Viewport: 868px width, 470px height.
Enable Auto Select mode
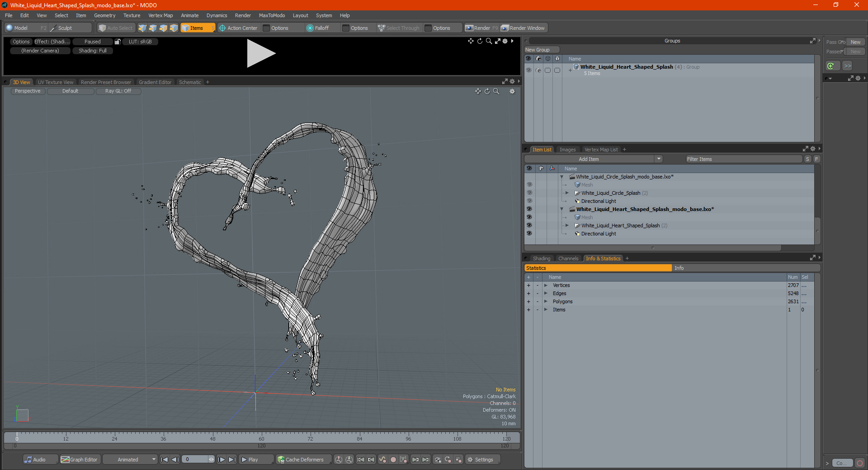point(116,28)
